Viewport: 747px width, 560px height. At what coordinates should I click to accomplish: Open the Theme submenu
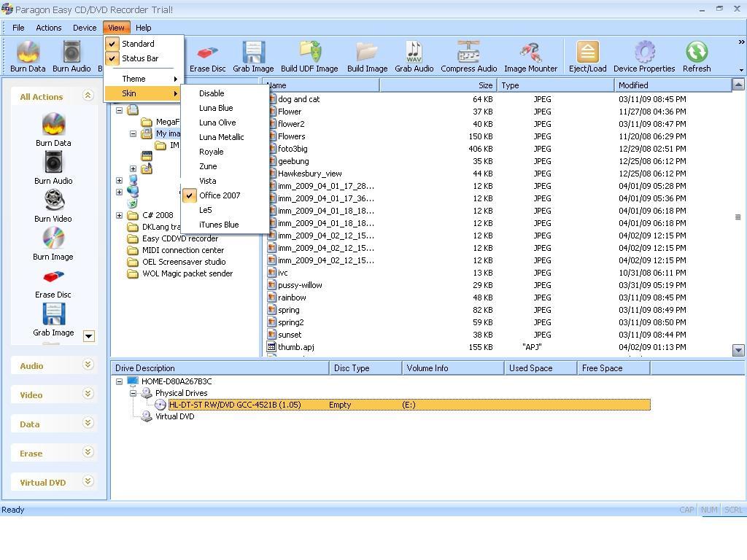point(143,79)
